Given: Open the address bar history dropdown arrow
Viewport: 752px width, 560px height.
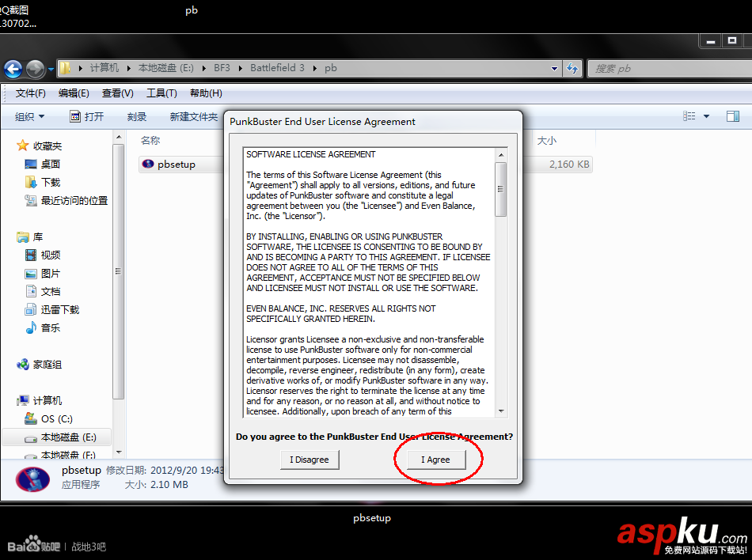Looking at the screenshot, I should [x=554, y=69].
